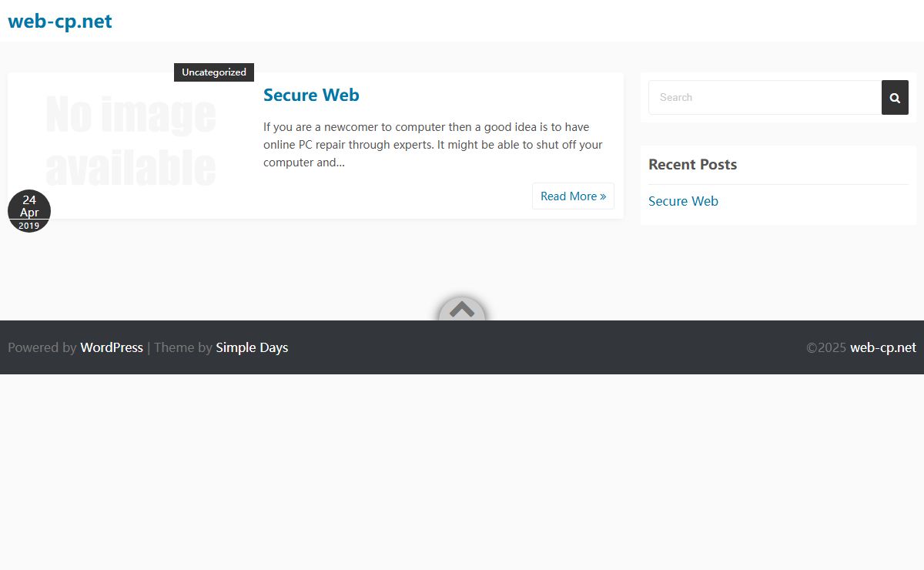Screen dimensions: 924x570
Task: Click the post excerpt about PC repair
Action: (x=434, y=145)
